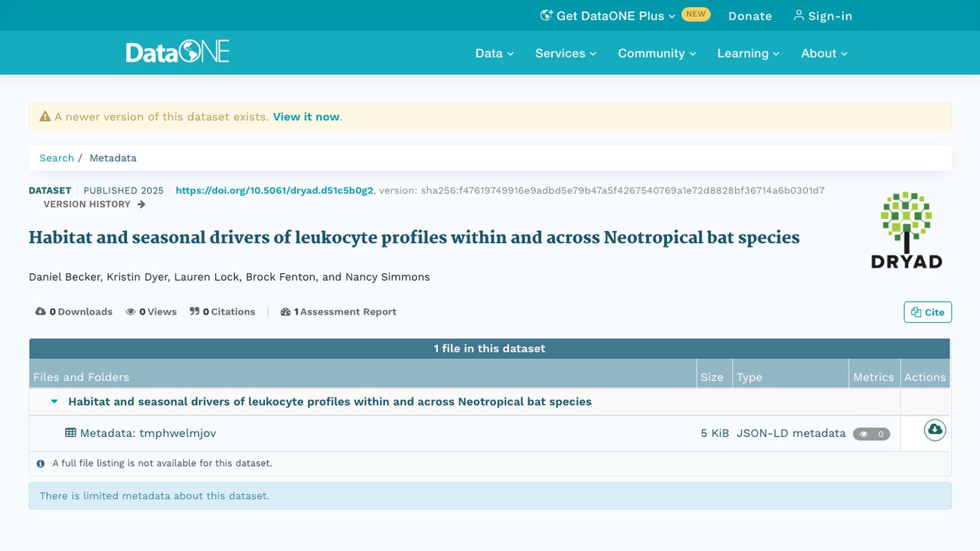Click the Cite button

coord(927,311)
